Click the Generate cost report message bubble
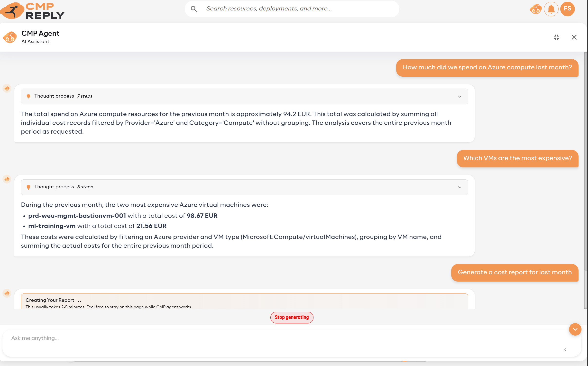Image resolution: width=588 pixels, height=366 pixels. [514, 273]
